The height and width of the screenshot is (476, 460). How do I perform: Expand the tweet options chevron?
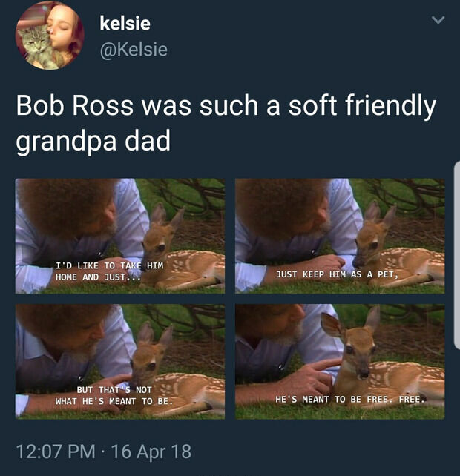(438, 20)
